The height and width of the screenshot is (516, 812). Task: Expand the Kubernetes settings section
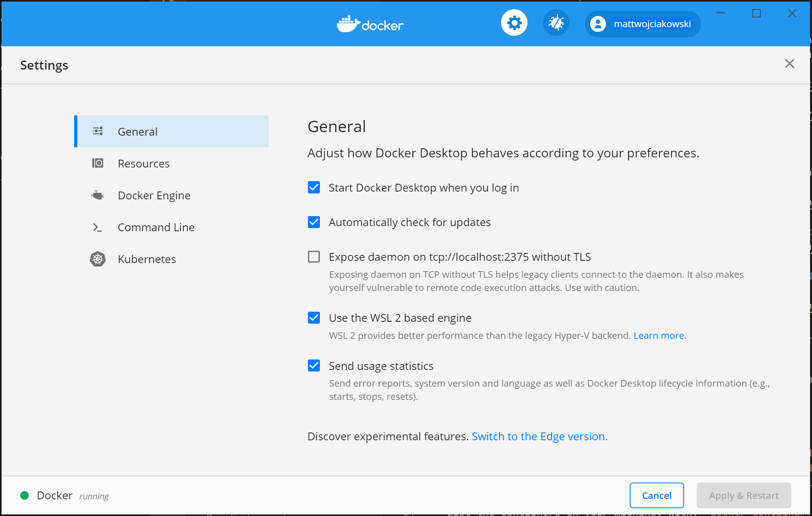pos(147,259)
